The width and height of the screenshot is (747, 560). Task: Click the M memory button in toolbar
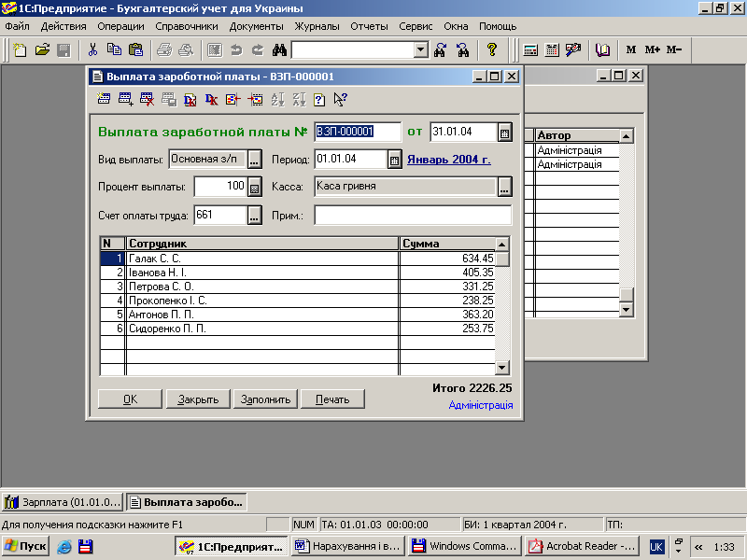[631, 49]
